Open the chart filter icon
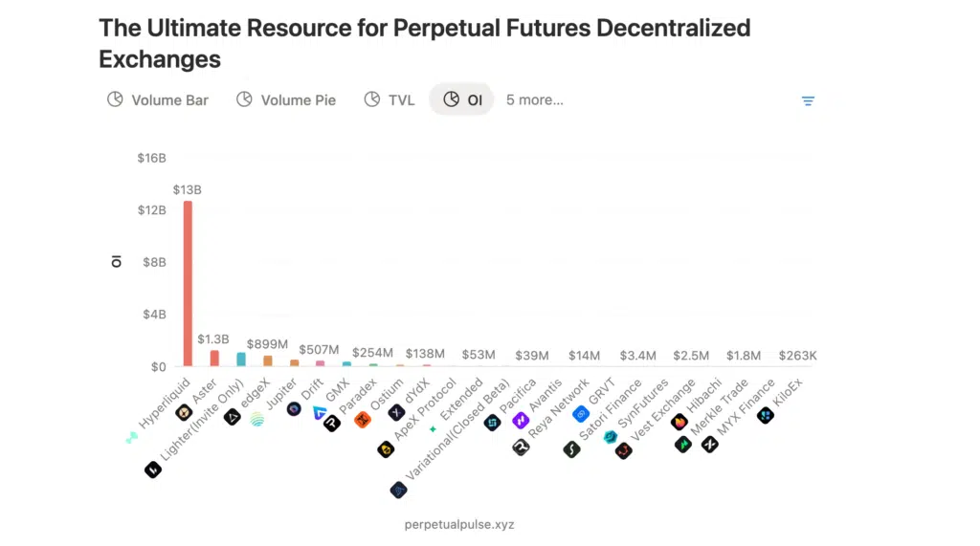 pyautogui.click(x=808, y=100)
